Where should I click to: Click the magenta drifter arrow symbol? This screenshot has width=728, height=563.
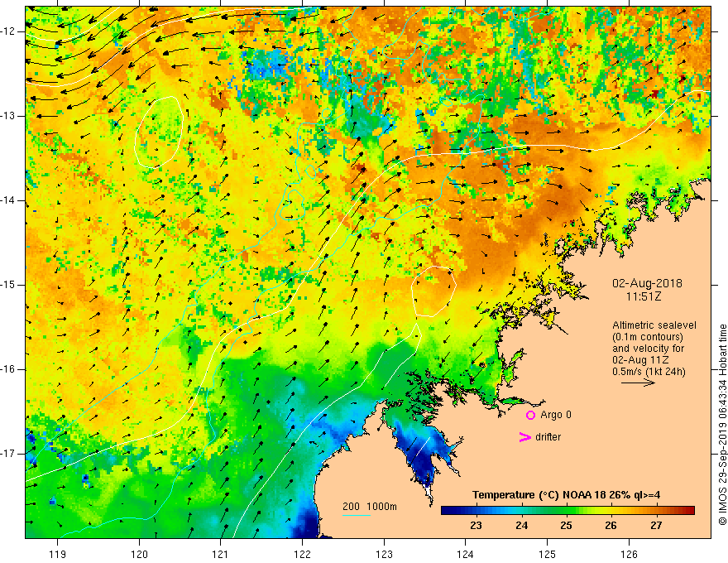tap(524, 437)
